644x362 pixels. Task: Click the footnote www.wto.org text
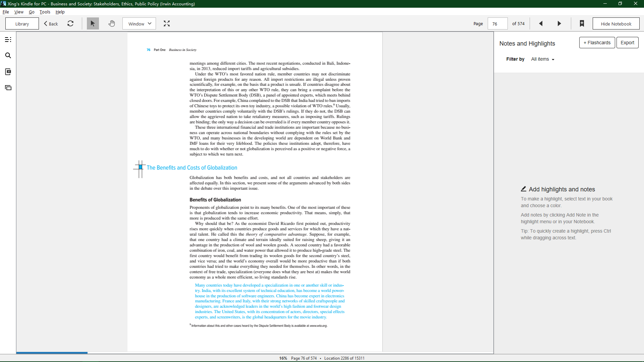click(318, 326)
